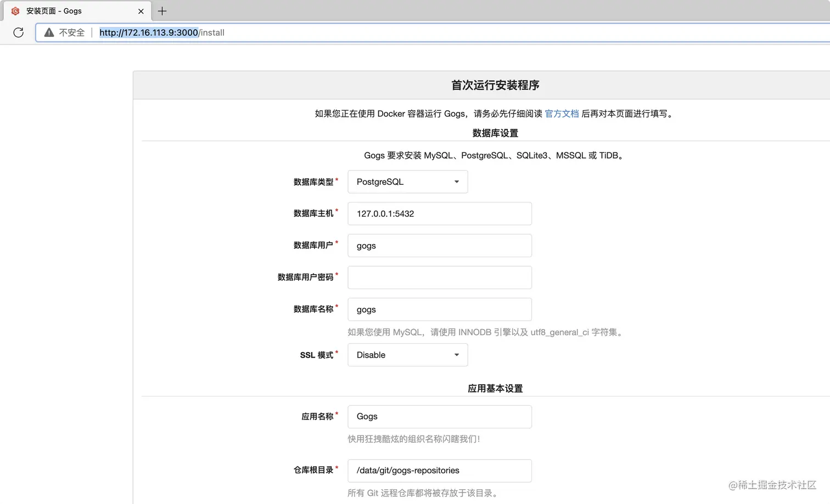The height and width of the screenshot is (504, 830).
Task: Click the 数据库用户密码 label
Action: [305, 278]
